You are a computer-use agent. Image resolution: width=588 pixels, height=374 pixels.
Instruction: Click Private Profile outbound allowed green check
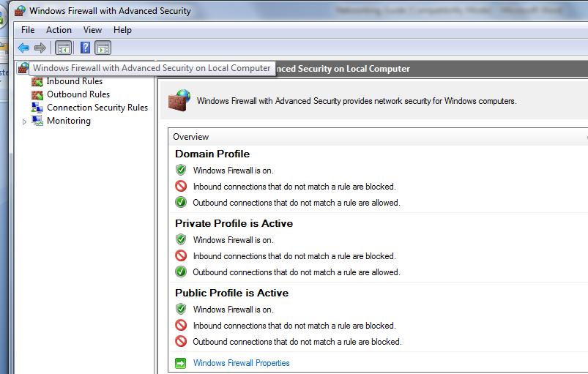[181, 272]
